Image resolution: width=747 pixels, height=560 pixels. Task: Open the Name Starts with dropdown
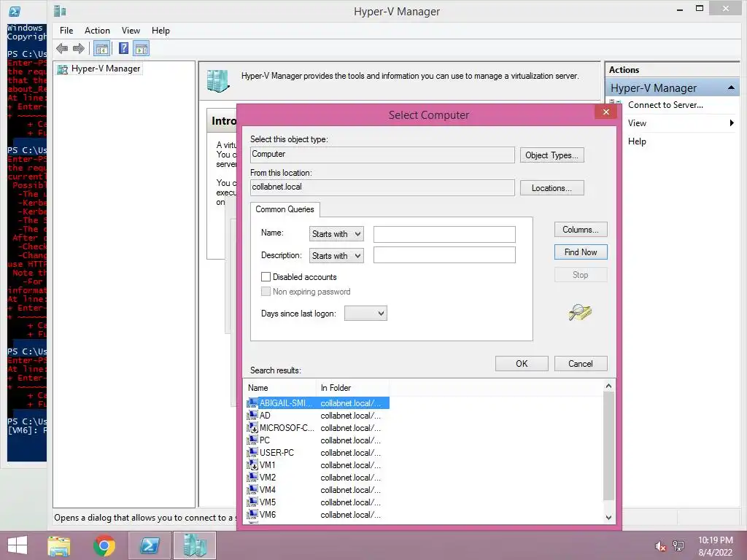coord(336,234)
